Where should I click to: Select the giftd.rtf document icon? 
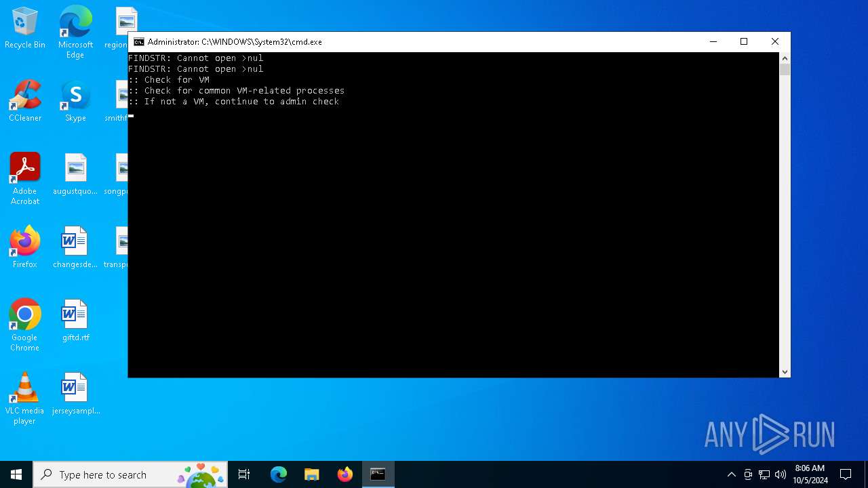75,321
